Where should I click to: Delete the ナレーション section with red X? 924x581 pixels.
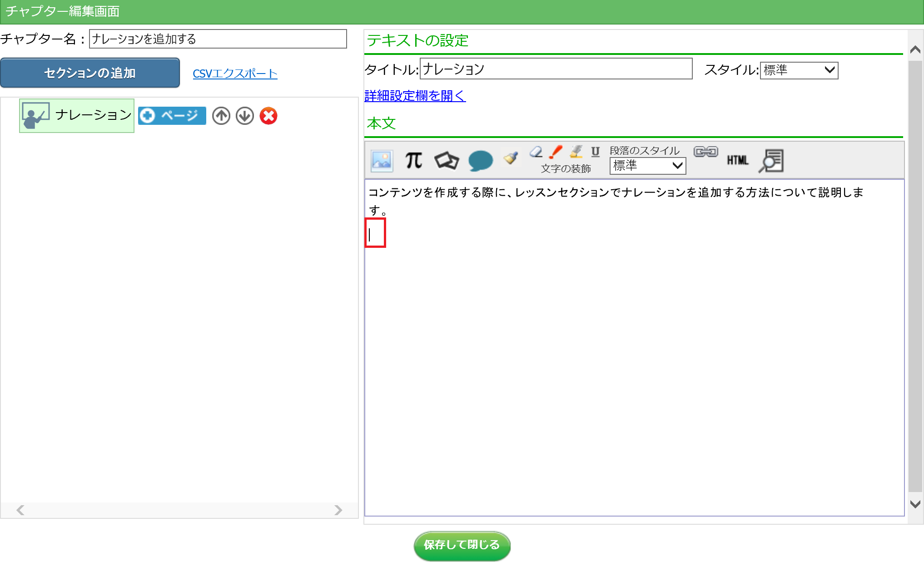click(x=268, y=116)
